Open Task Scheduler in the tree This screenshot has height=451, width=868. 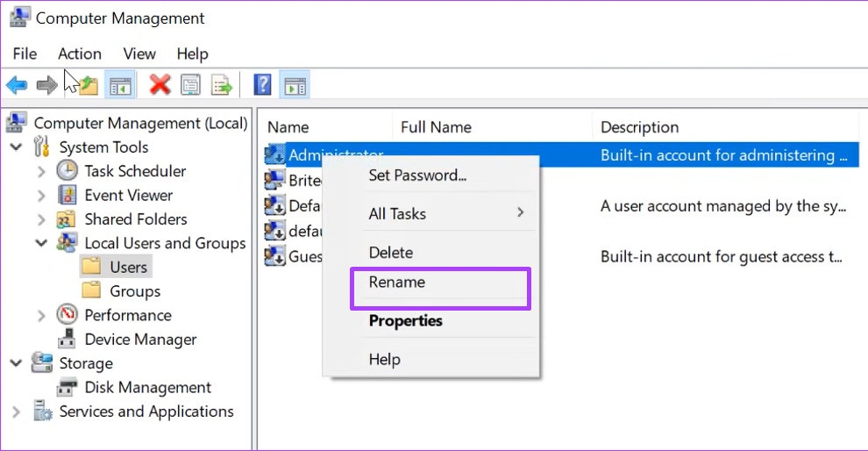point(134,171)
